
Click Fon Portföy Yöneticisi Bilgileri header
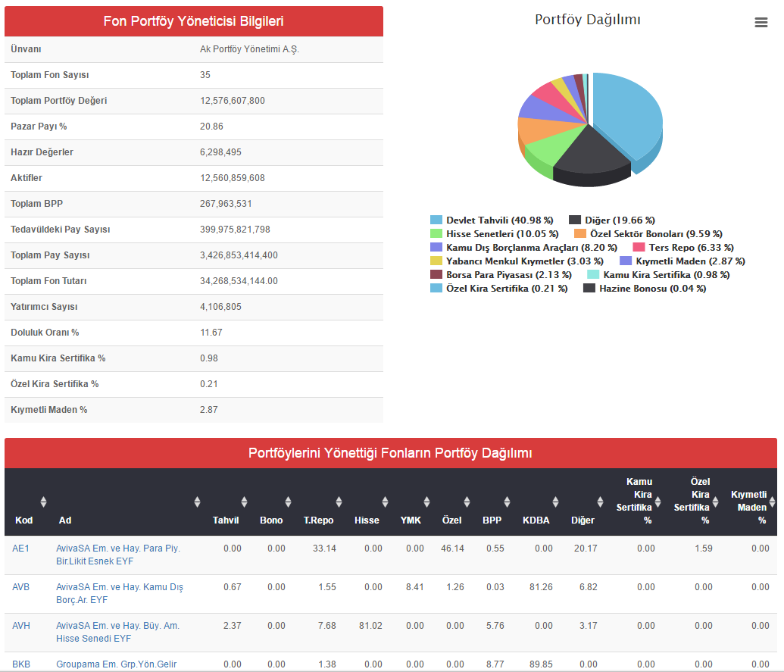[x=193, y=21]
